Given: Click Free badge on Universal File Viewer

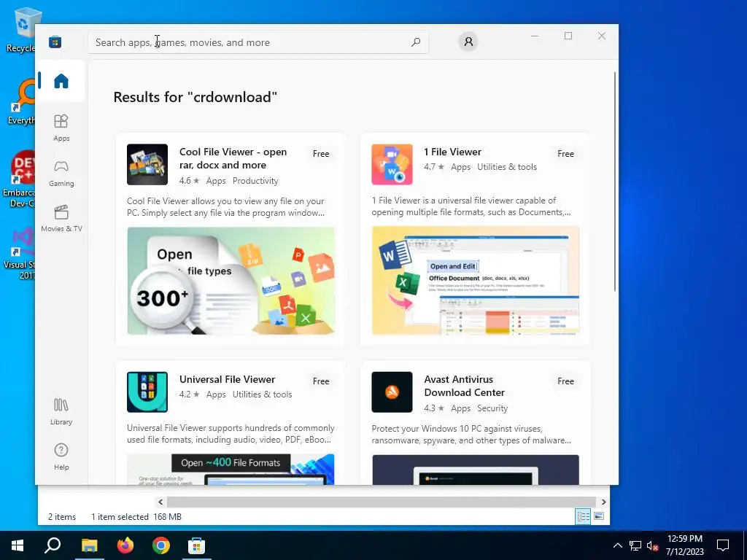Looking at the screenshot, I should 321,381.
